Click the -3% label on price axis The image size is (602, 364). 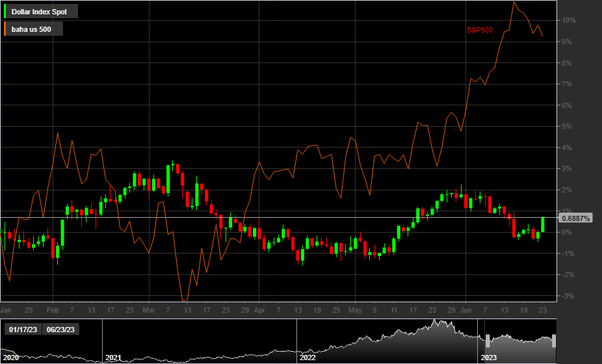coord(568,296)
